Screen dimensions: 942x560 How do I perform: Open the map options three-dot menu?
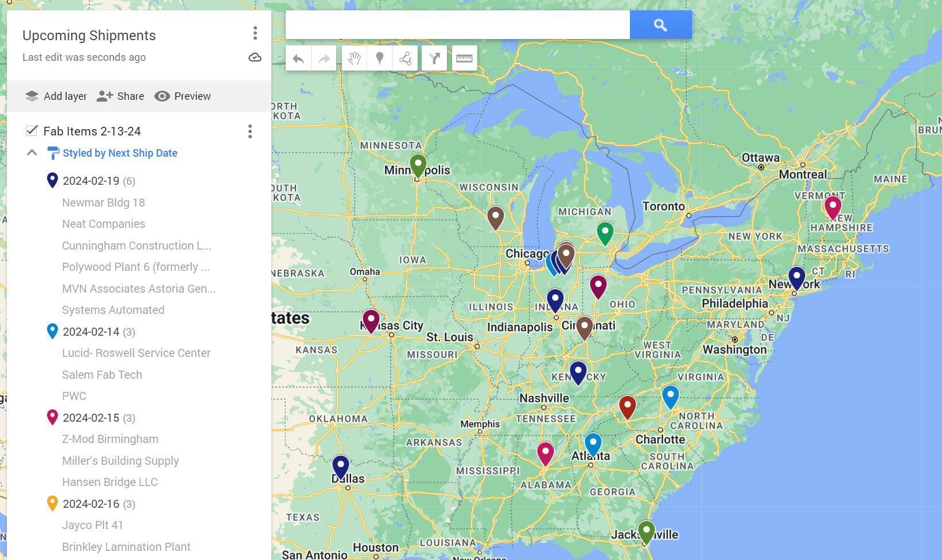point(255,33)
